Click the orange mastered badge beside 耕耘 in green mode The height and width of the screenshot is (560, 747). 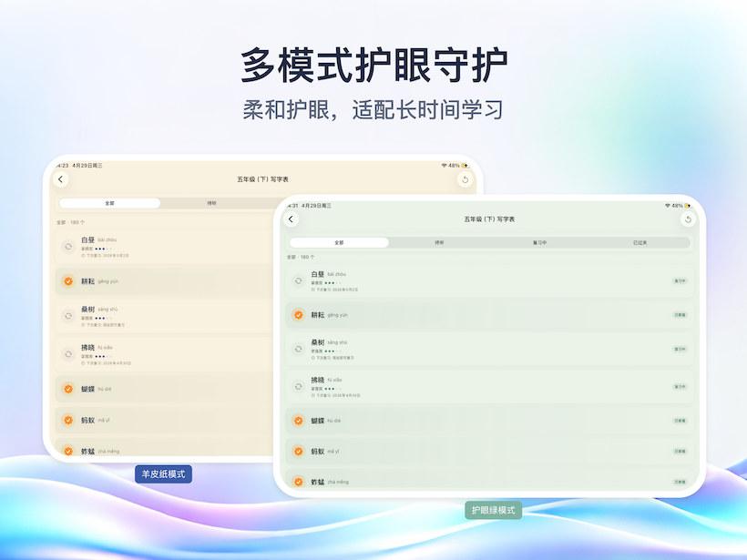298,315
